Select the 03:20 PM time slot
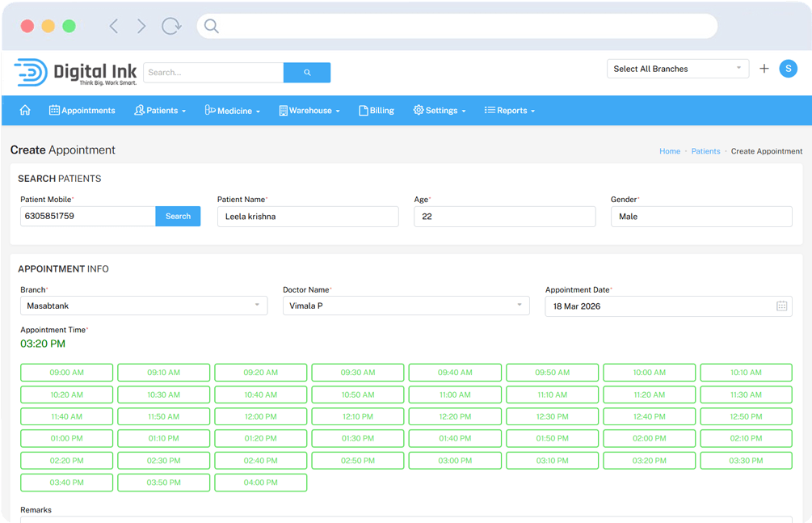The width and height of the screenshot is (812, 523). (649, 460)
